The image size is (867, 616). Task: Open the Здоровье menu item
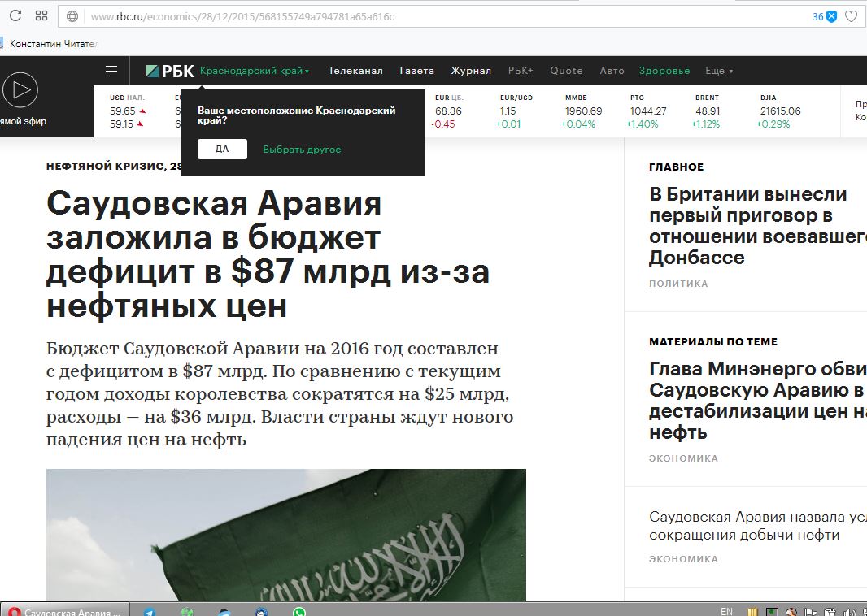coord(664,71)
